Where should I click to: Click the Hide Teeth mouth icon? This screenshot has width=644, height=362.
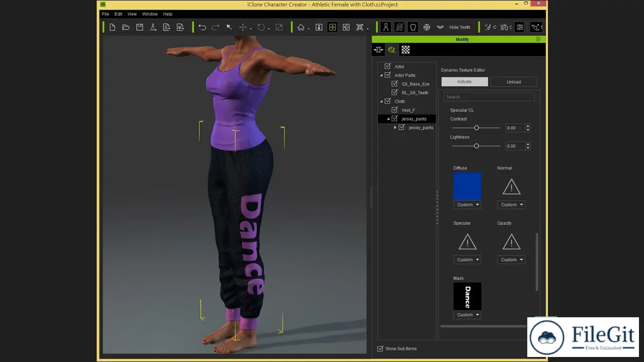[440, 27]
